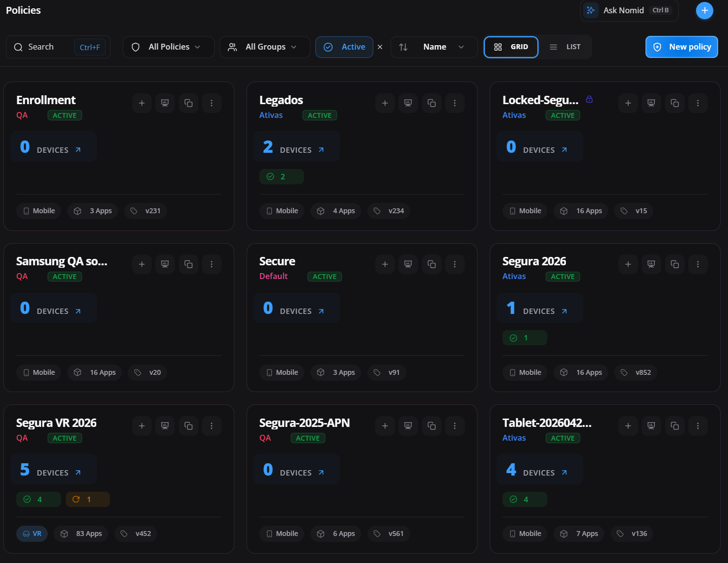Image resolution: width=728 pixels, height=563 pixels.
Task: Toggle the Active filter chip
Action: click(x=344, y=47)
